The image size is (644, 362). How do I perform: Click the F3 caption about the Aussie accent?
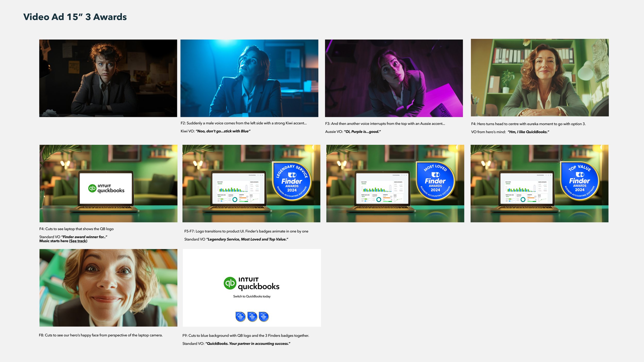coord(385,124)
